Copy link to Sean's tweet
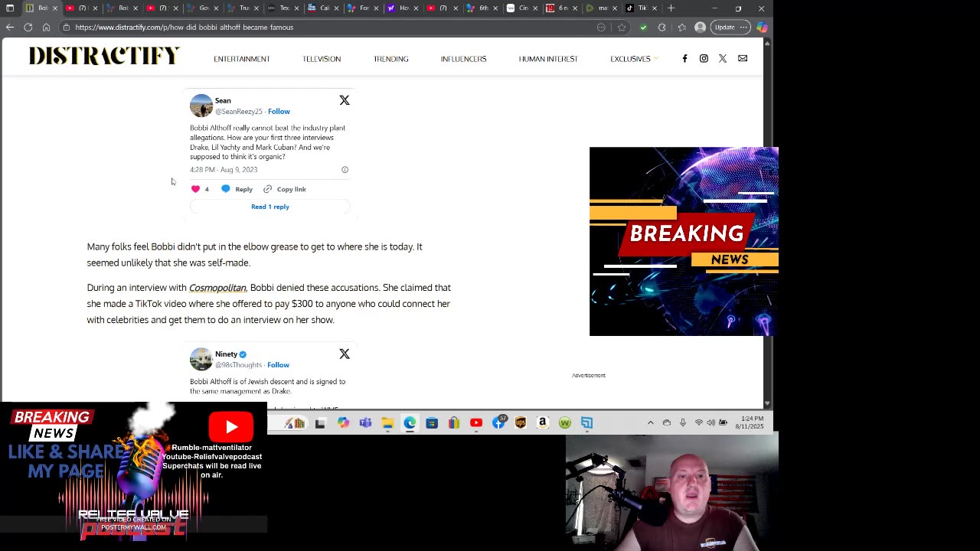The image size is (980, 551). click(284, 189)
